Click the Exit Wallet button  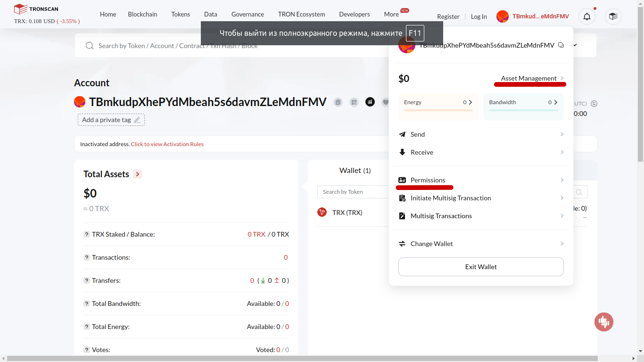click(x=481, y=267)
